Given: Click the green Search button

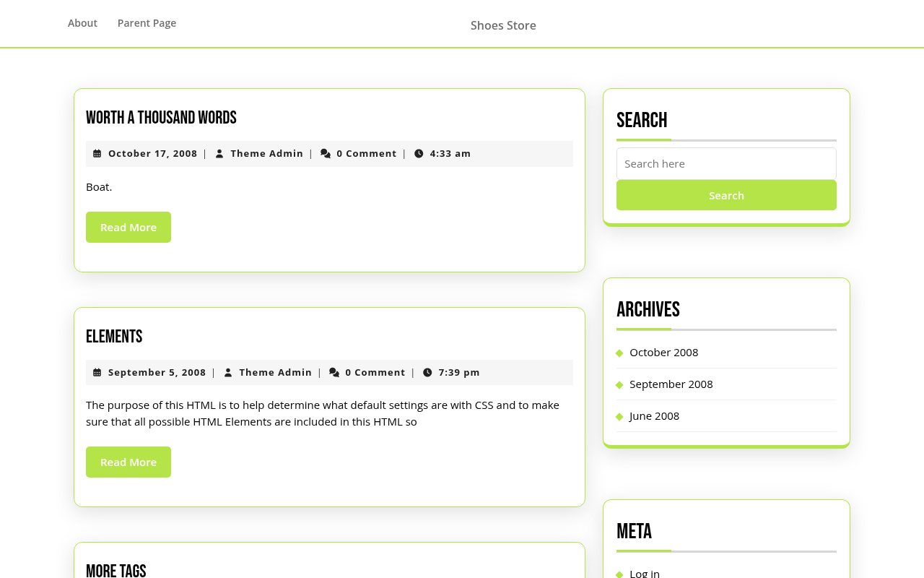Looking at the screenshot, I should [x=726, y=195].
